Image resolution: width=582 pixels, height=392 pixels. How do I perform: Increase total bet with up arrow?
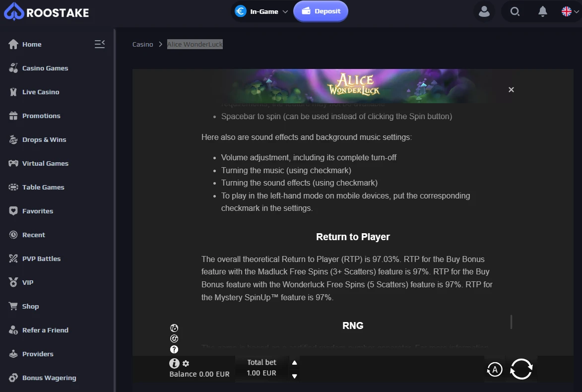[294, 363]
